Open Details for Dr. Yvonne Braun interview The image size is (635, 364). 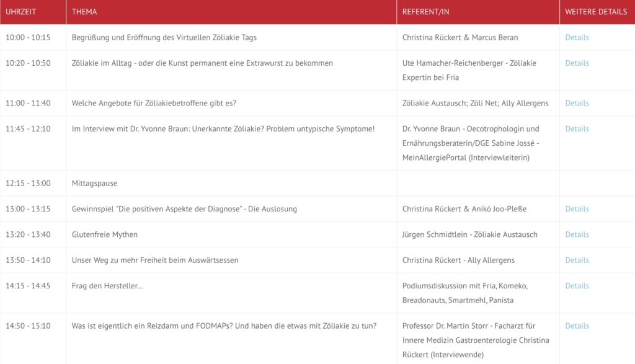[x=577, y=128]
